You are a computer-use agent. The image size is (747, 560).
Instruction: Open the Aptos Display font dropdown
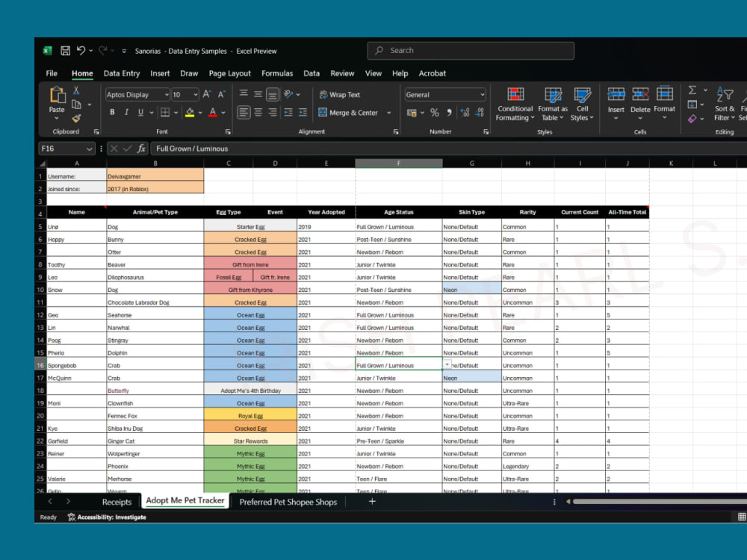pos(167,95)
